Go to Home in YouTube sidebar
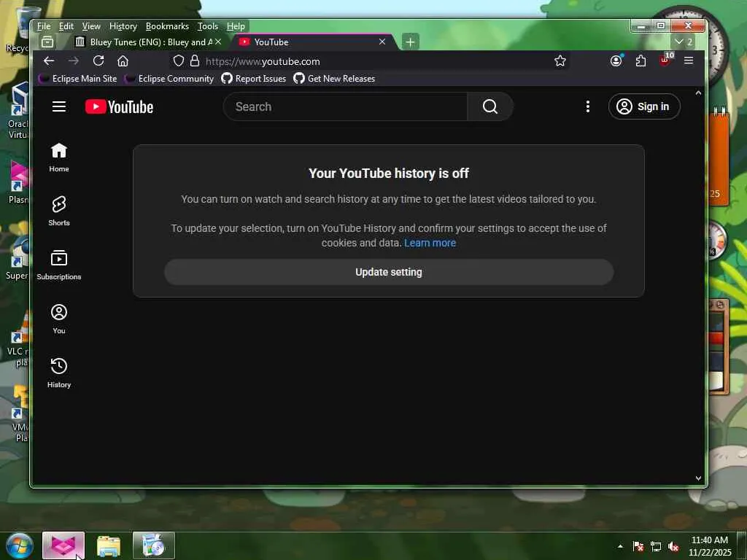 tap(59, 157)
